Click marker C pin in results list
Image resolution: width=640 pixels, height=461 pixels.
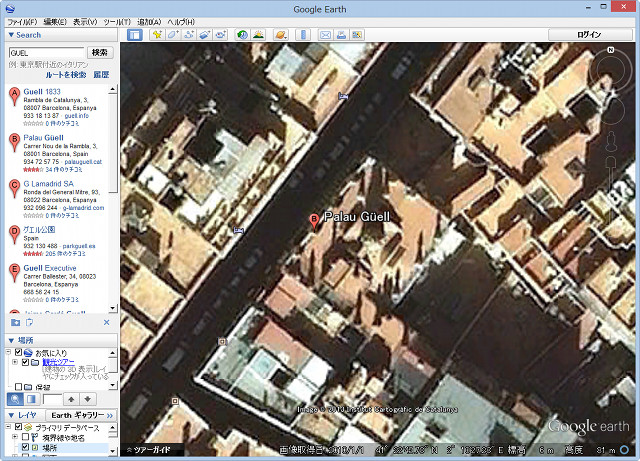(x=14, y=187)
